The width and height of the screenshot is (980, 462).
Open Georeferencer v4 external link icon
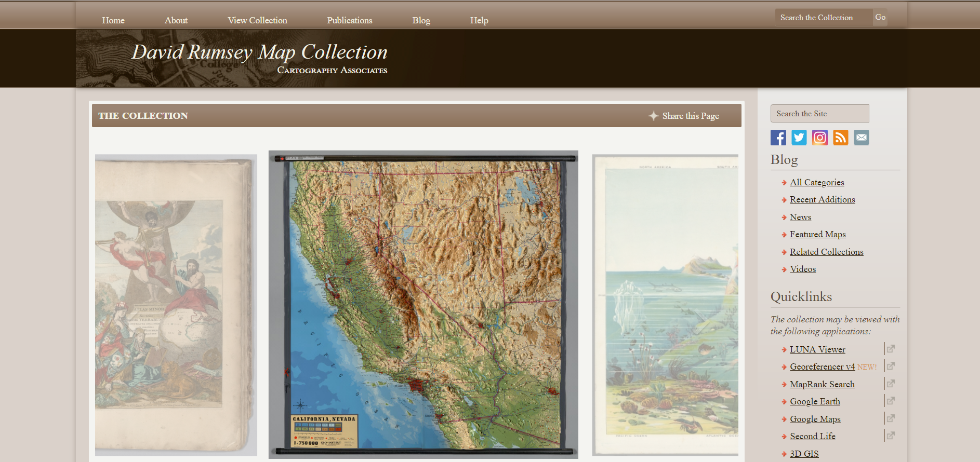[x=890, y=366]
